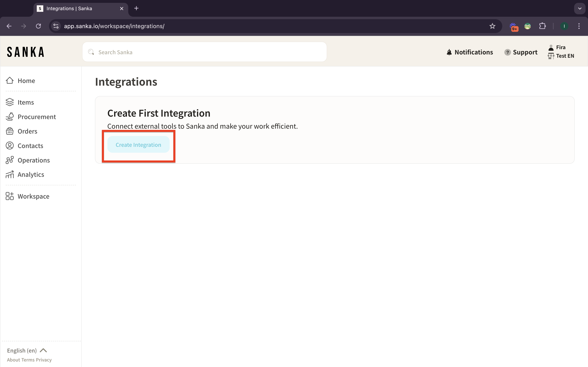
Task: Click the Contacts person icon
Action: 10,146
